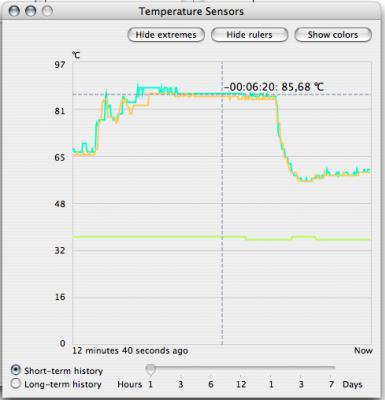
Task: Click the °C unit label
Action: (76, 55)
